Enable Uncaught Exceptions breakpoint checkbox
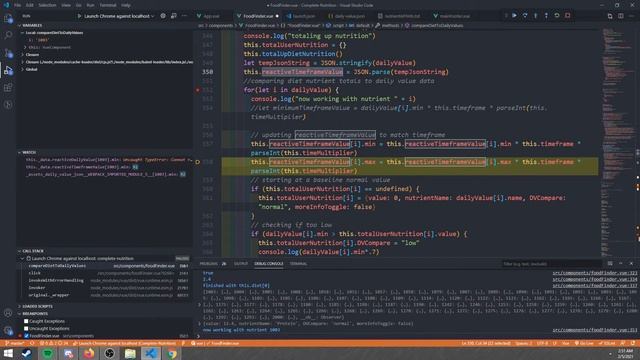The image size is (640, 360). point(26,329)
